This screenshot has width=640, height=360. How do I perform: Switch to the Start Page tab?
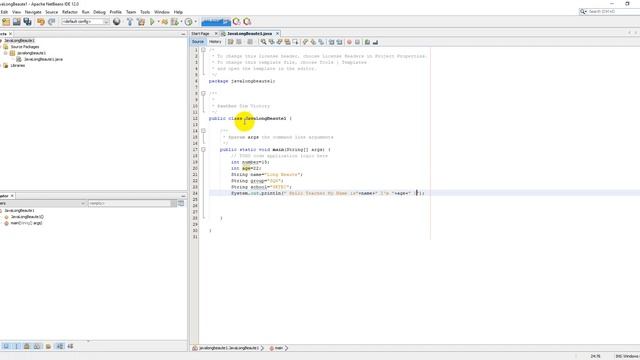point(200,33)
